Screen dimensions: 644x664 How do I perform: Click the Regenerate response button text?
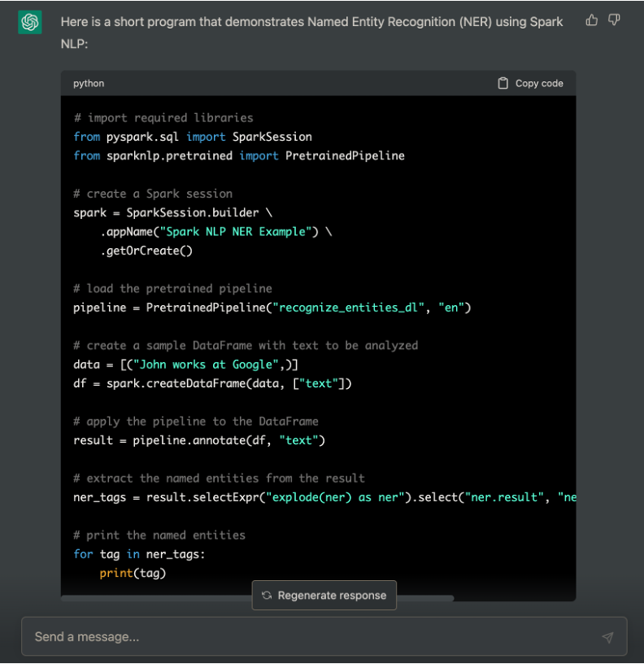click(332, 596)
